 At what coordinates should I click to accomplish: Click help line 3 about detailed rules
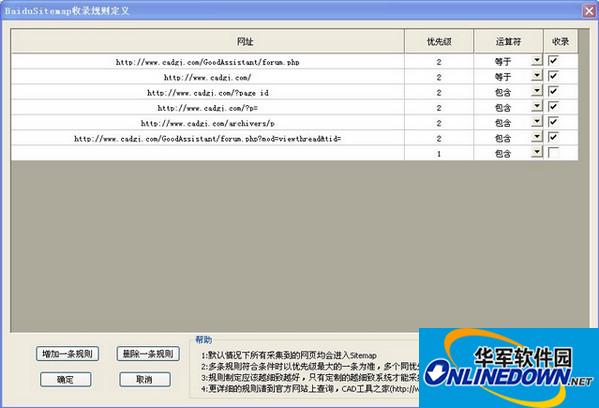(x=310, y=377)
